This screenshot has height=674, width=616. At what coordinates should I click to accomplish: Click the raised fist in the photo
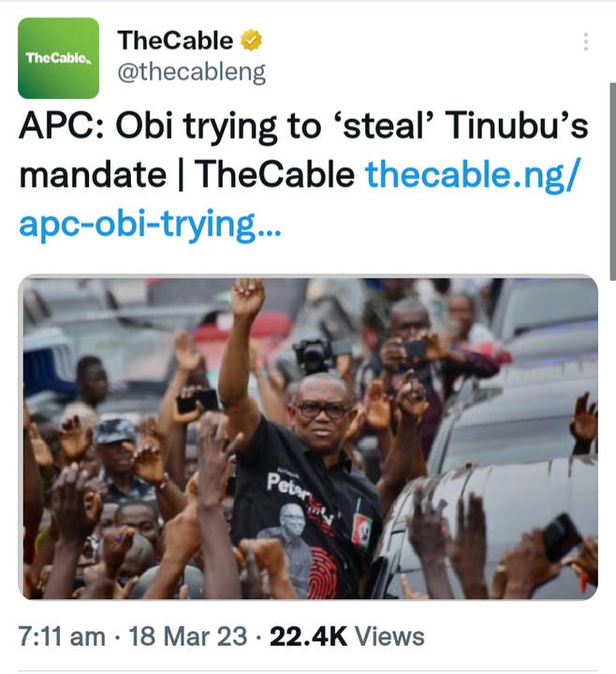click(247, 298)
